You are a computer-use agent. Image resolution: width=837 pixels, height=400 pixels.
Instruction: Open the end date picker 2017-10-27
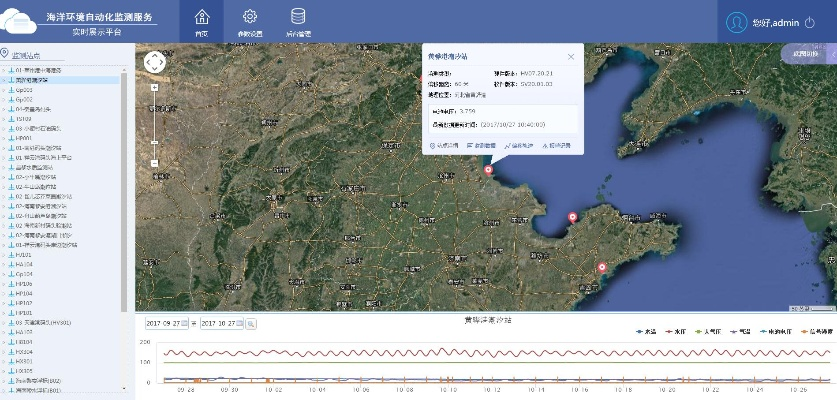click(220, 324)
